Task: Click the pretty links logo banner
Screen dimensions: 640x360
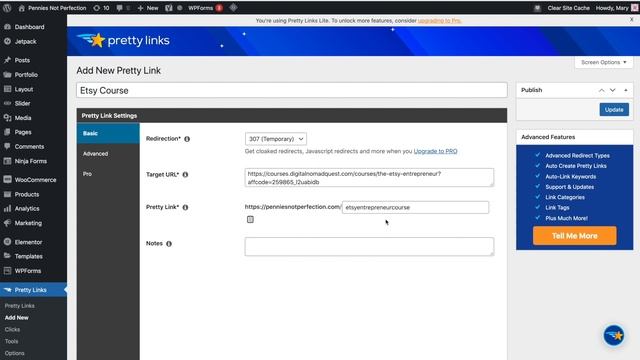Action: pos(124,40)
